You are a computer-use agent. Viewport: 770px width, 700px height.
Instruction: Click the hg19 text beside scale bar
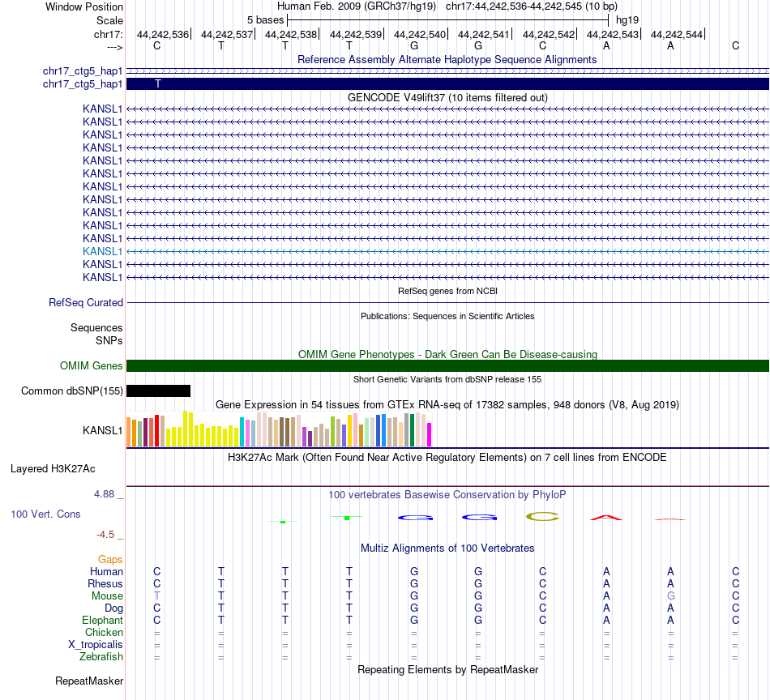pos(627,20)
